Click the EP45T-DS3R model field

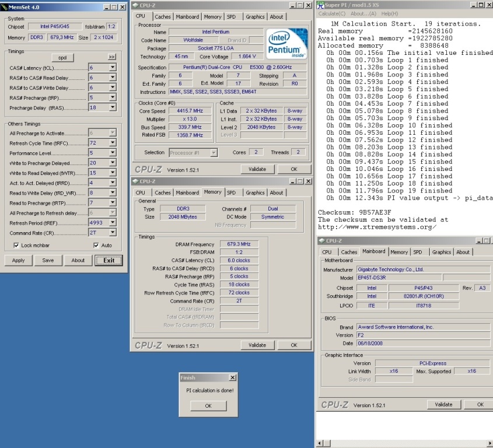(x=399, y=278)
